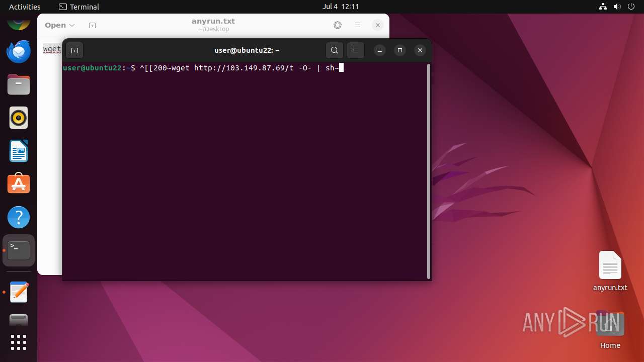The width and height of the screenshot is (644, 362).
Task: Open the Activities overview
Action: pos(25,7)
